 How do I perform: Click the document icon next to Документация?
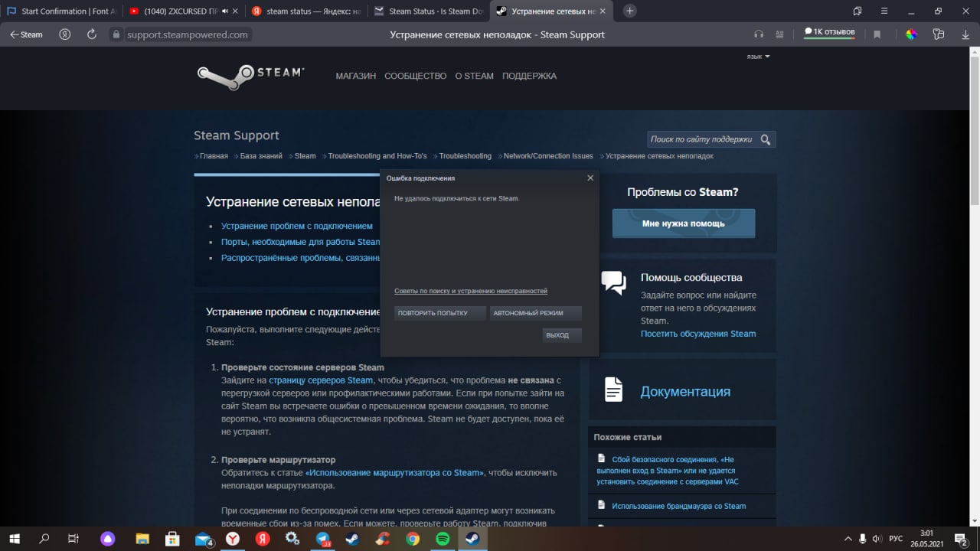click(613, 390)
